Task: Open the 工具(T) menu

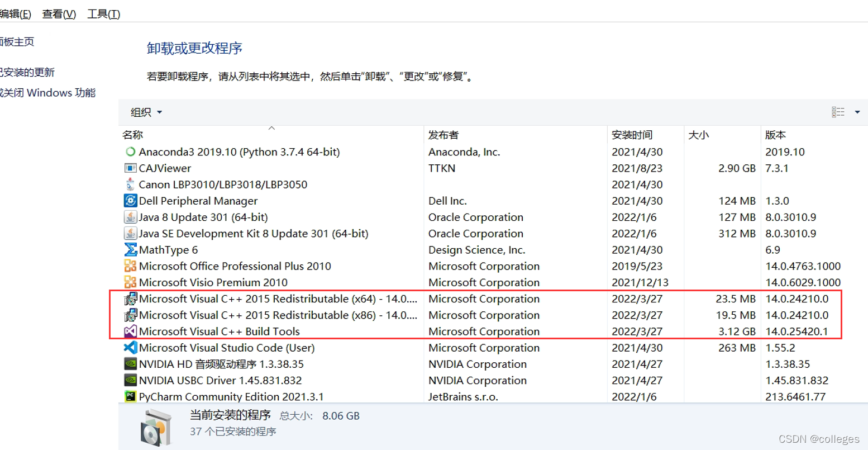Action: [104, 14]
